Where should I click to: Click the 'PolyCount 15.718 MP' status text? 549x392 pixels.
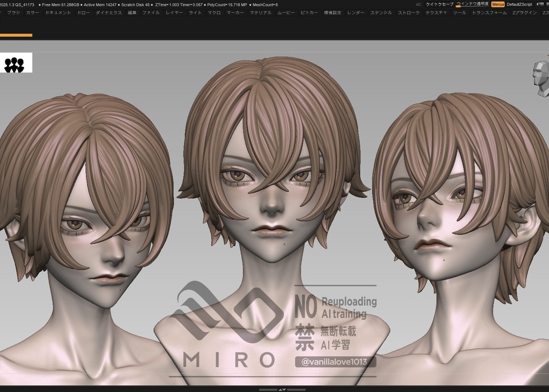tap(227, 5)
